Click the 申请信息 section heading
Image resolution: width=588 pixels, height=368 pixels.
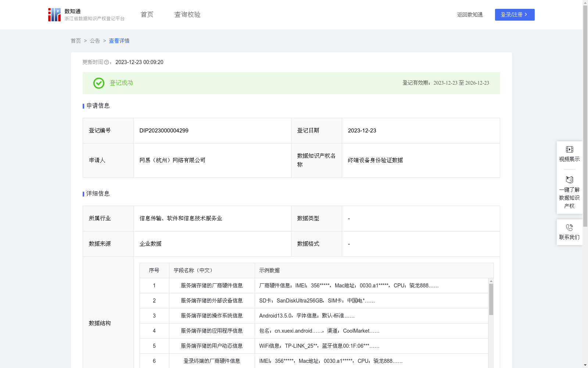(98, 106)
